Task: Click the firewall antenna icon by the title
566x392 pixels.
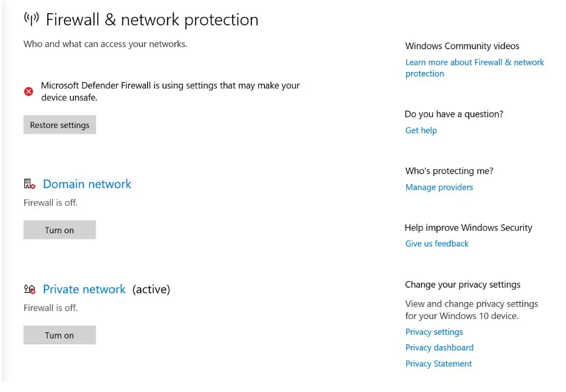Action: tap(31, 19)
